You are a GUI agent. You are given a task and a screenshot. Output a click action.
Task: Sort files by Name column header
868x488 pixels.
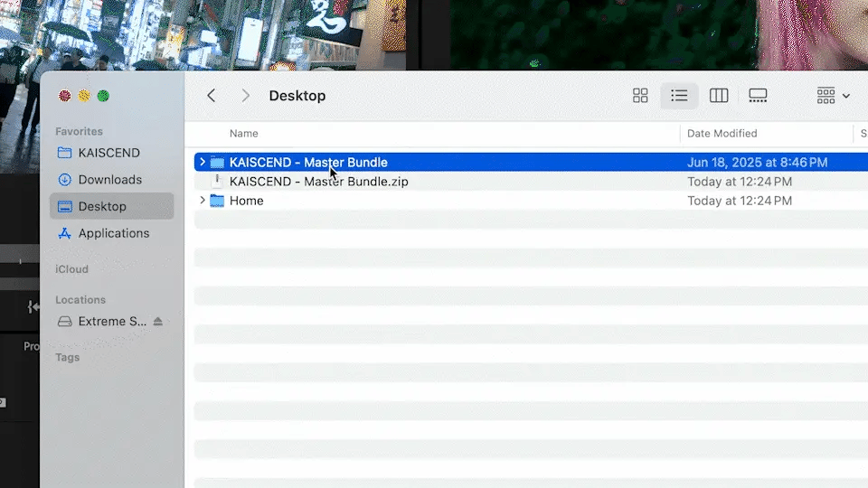244,134
